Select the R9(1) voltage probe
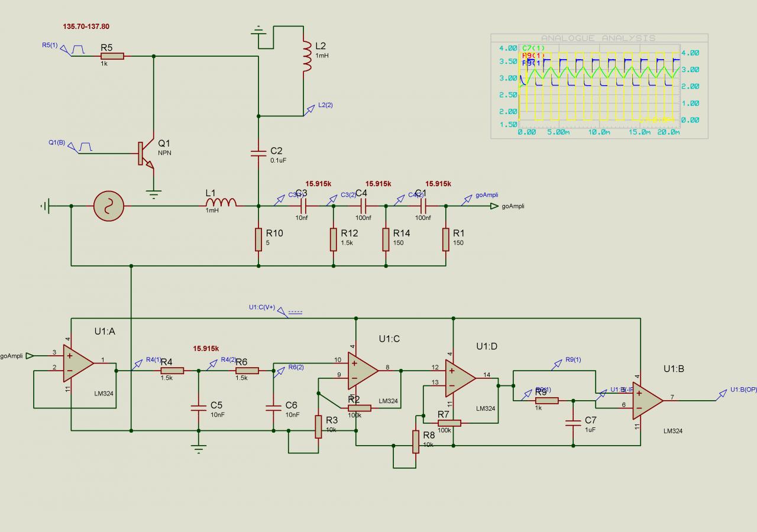 [x=557, y=364]
